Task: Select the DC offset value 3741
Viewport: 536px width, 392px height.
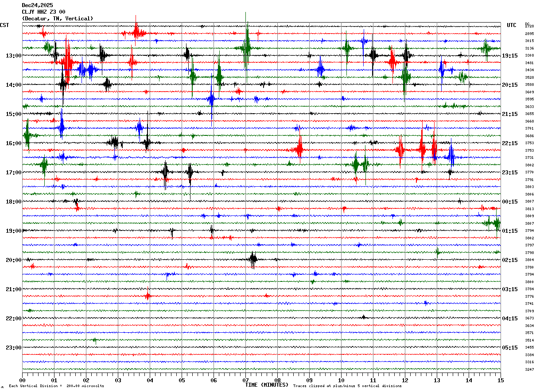Action: coord(529,304)
